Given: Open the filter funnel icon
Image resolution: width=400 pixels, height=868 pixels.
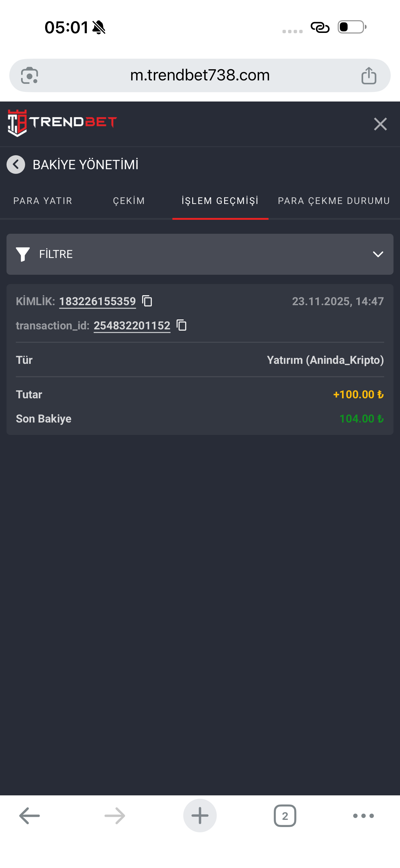Looking at the screenshot, I should pyautogui.click(x=23, y=254).
